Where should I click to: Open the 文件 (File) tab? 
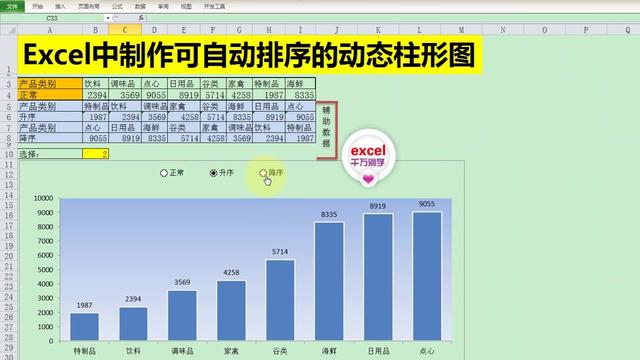click(12, 6)
